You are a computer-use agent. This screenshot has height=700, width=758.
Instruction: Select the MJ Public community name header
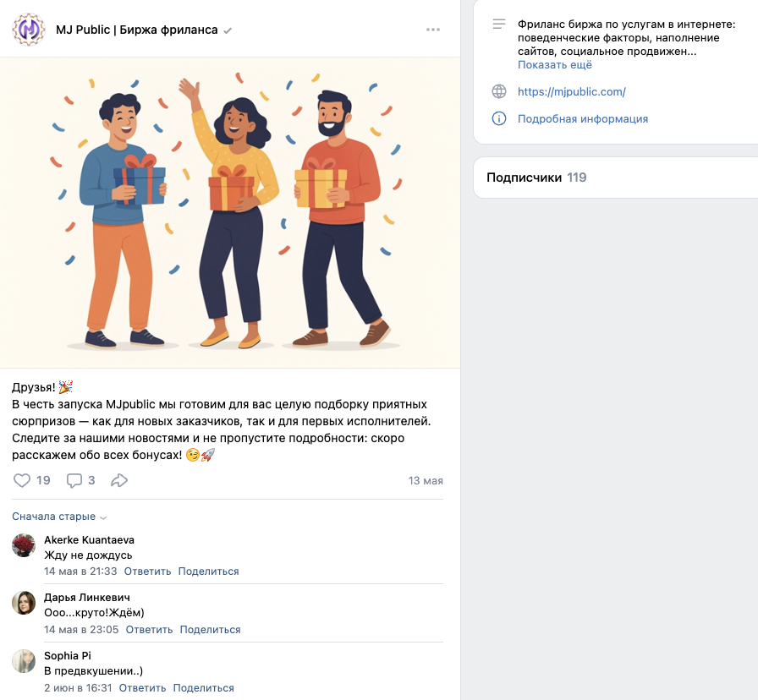pos(138,29)
